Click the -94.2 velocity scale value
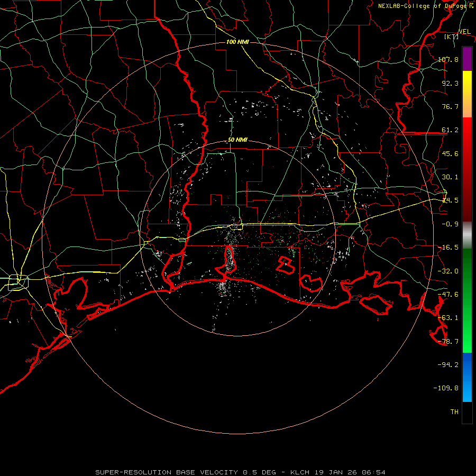 [448, 364]
